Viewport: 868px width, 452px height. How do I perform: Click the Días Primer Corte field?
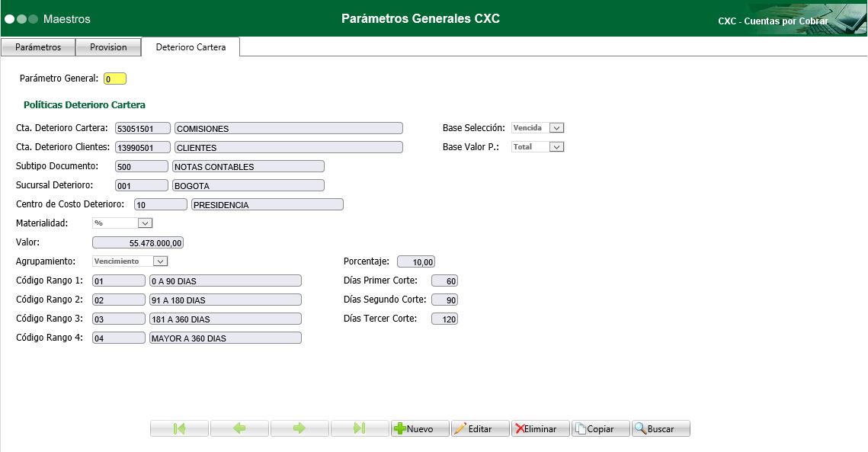[444, 280]
